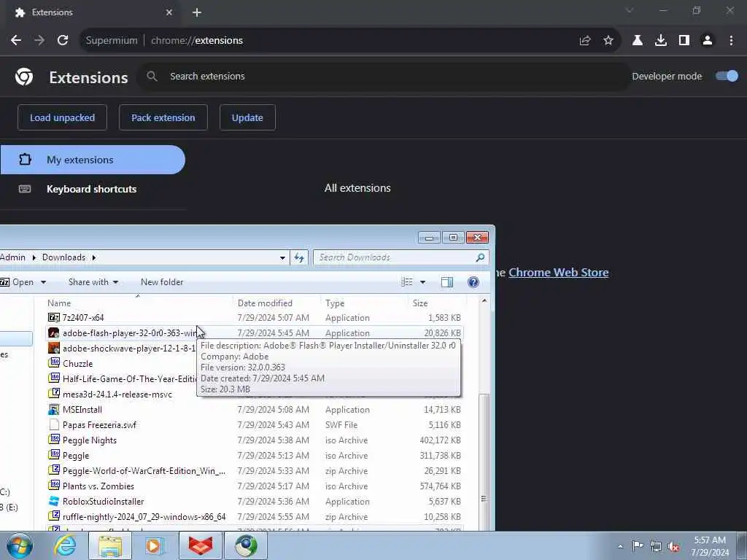Select the Chuzzle iso file
Image resolution: width=747 pixels, height=560 pixels.
pyautogui.click(x=77, y=364)
